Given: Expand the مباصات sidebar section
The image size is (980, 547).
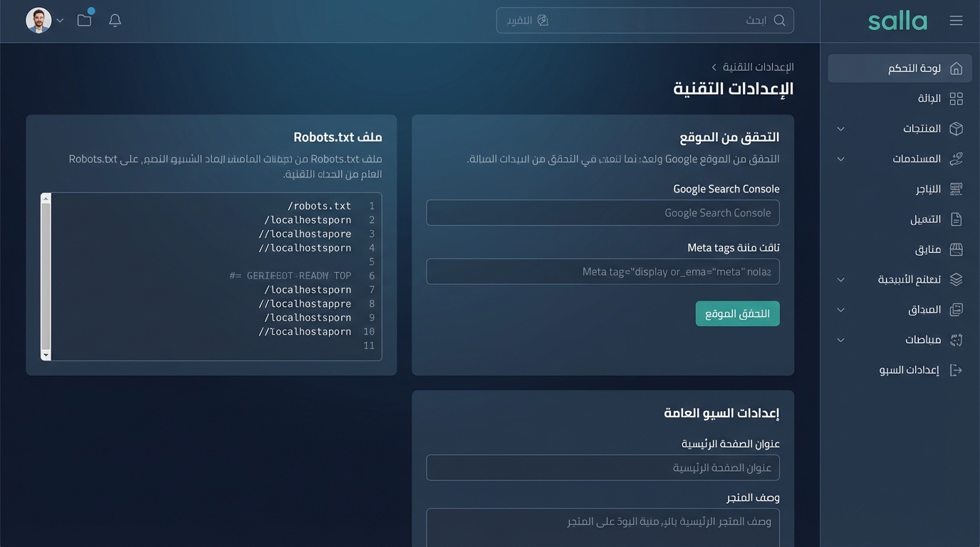Looking at the screenshot, I should (840, 340).
